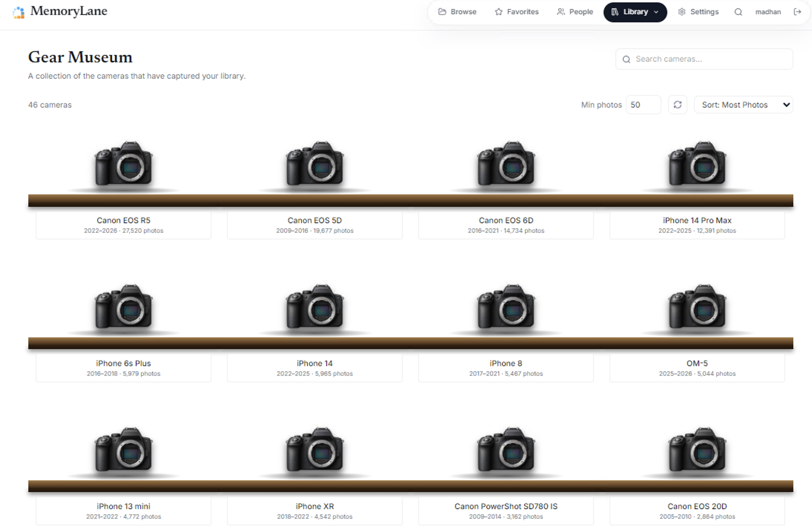Click the iPhone 6s Plus label
Screen dimensions: 812x530
coord(123,363)
